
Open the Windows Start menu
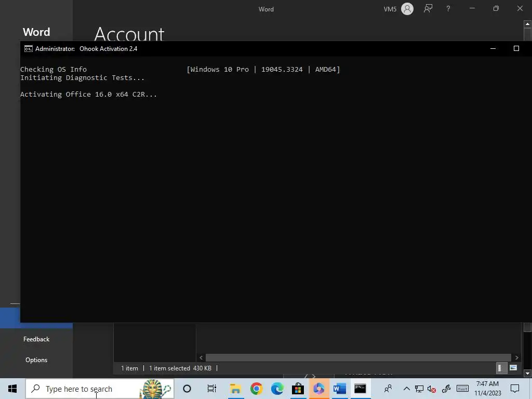12,389
